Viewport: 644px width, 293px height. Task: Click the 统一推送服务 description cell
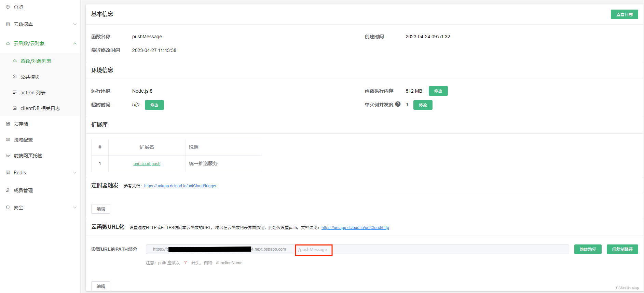[223, 164]
